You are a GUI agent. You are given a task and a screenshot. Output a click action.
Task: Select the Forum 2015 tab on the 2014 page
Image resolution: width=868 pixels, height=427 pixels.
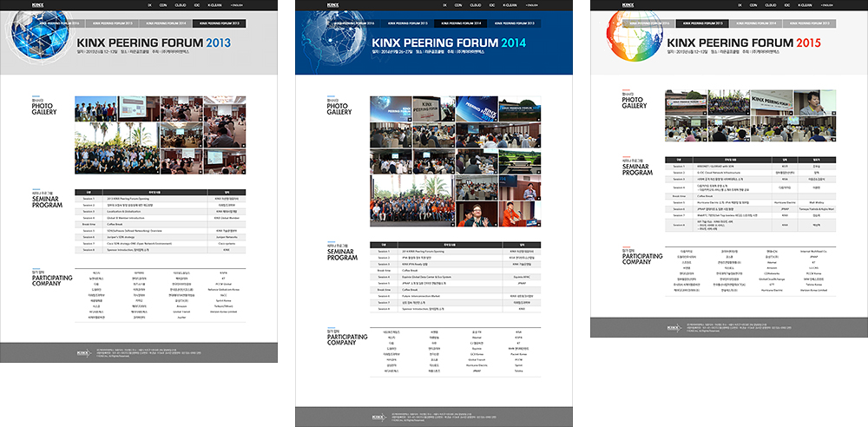pyautogui.click(x=408, y=23)
